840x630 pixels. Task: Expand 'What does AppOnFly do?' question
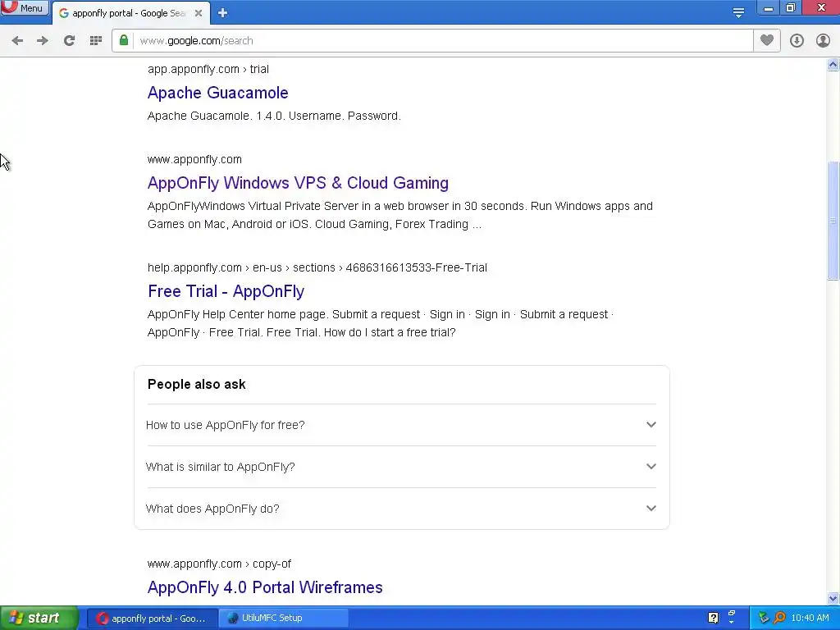coord(401,509)
